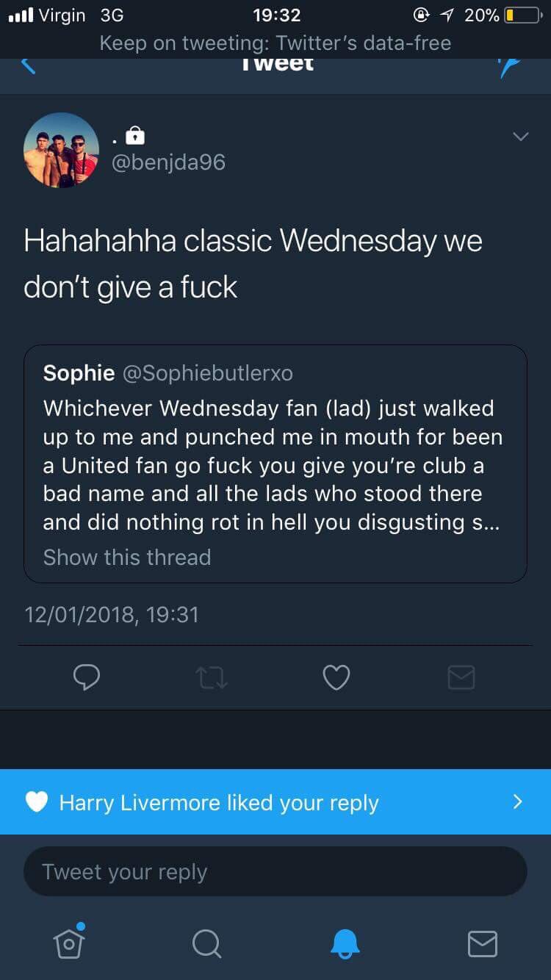Viewport: 551px width, 980px height.
Task: Tap the @benjda96 username handle
Action: tap(168, 162)
